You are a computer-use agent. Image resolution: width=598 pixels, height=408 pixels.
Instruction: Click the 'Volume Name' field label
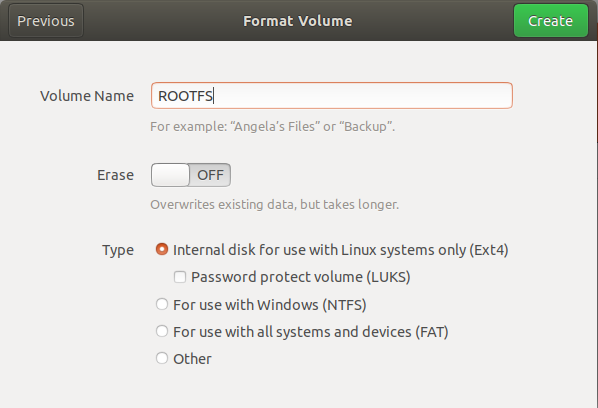coord(87,96)
